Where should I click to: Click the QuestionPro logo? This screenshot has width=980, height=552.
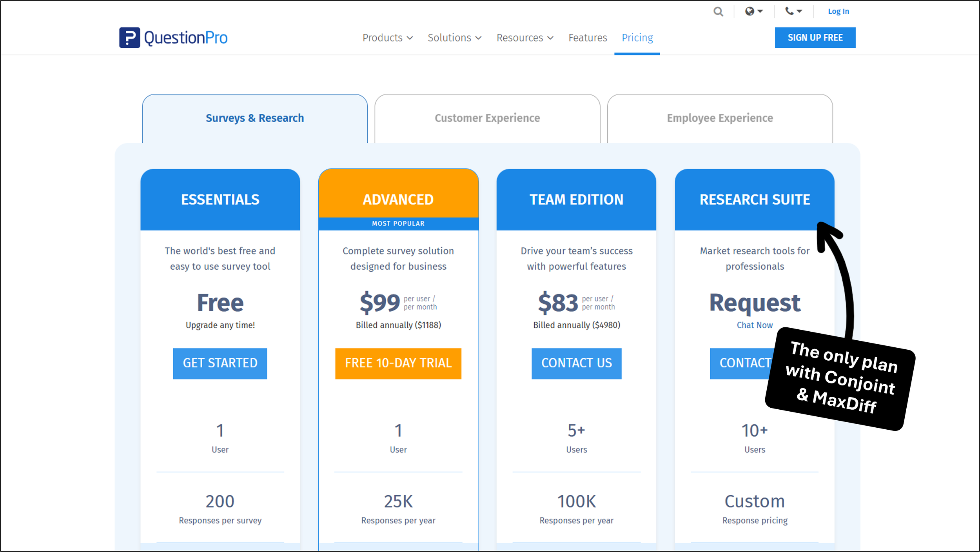click(x=173, y=38)
